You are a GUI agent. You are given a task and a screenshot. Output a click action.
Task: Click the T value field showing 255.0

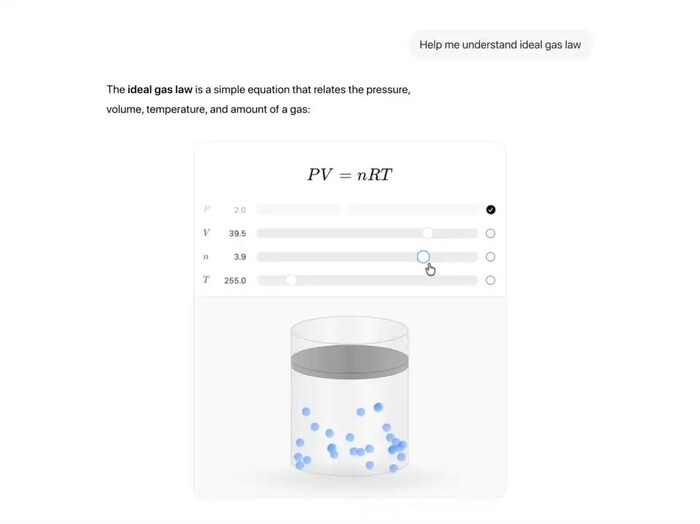[x=235, y=280]
